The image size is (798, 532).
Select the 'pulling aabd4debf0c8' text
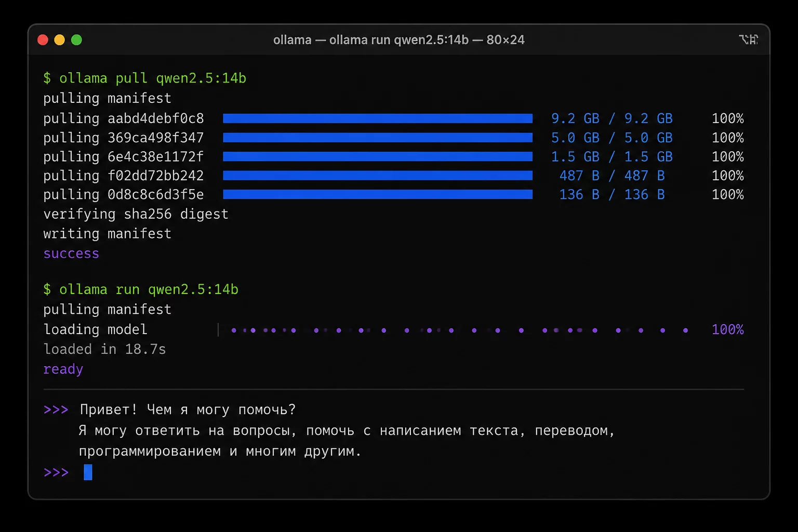(x=124, y=118)
